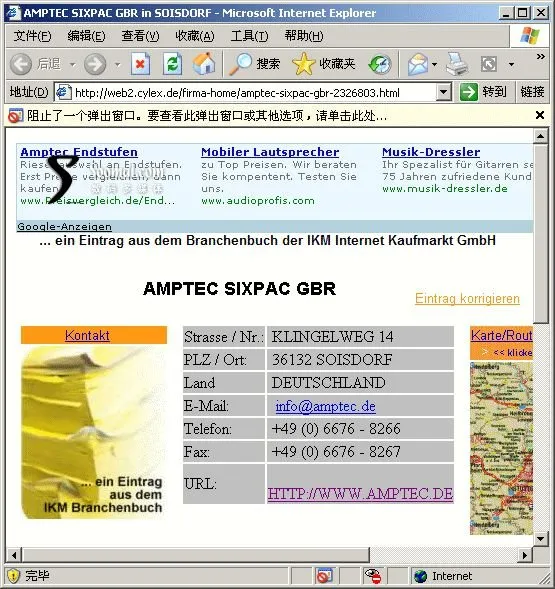The image size is (555, 589).
Task: Open Mobiler Lautsprecher ad link
Action: tap(270, 152)
